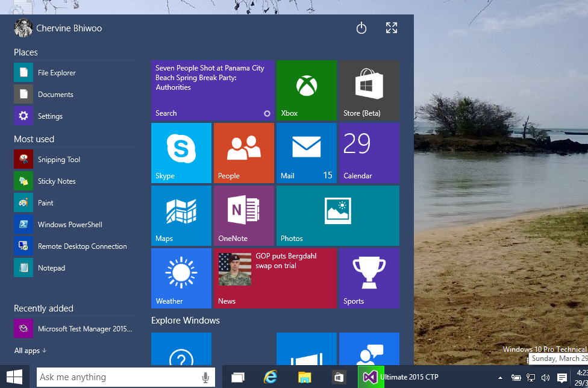
Task: Expand the All apps list
Action: (30, 351)
